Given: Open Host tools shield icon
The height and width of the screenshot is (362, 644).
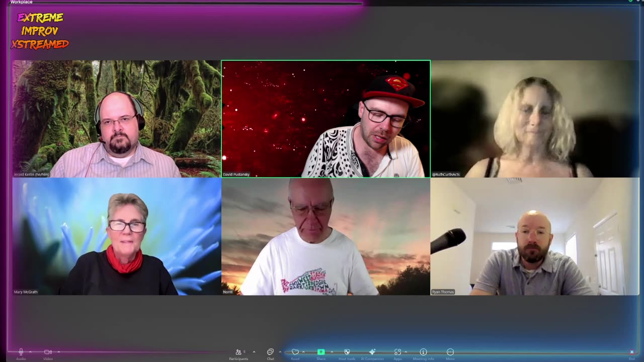Looking at the screenshot, I should pyautogui.click(x=347, y=354).
